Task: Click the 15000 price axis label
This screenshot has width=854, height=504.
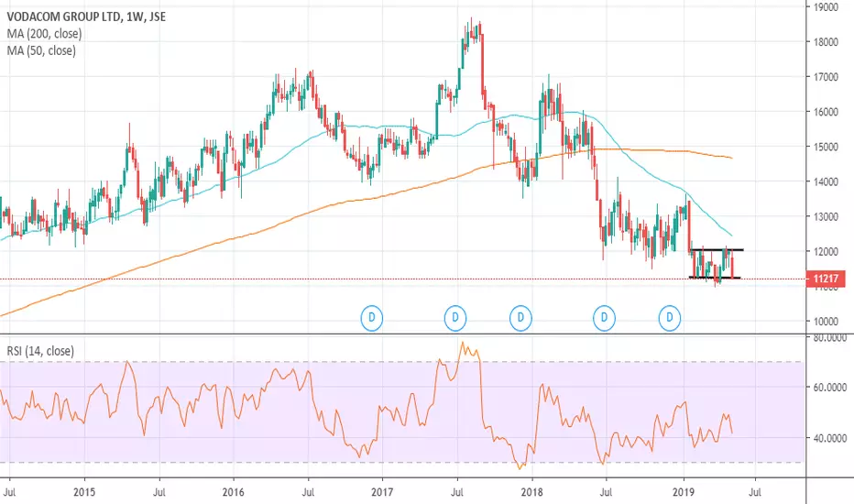Action: click(x=826, y=147)
